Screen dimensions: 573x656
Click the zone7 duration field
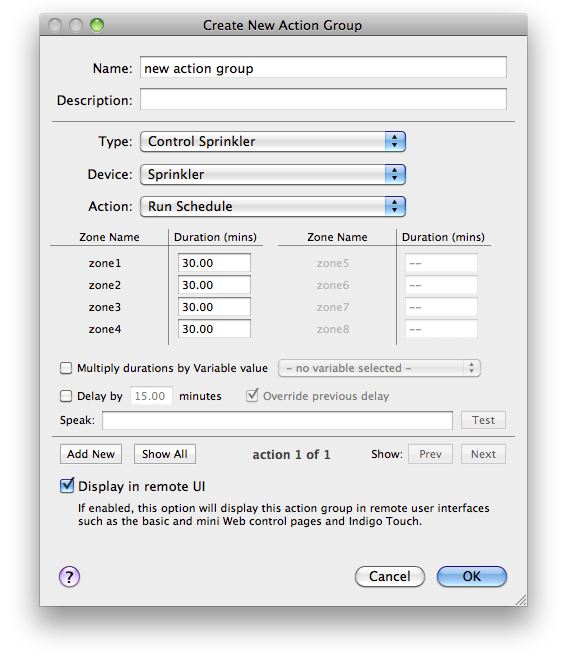(x=441, y=308)
